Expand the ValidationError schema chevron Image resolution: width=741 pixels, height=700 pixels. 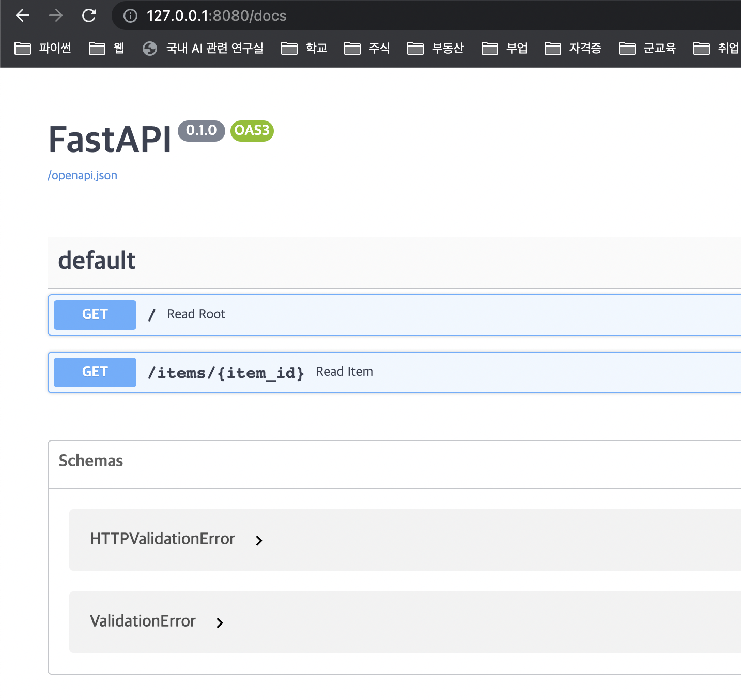tap(220, 623)
